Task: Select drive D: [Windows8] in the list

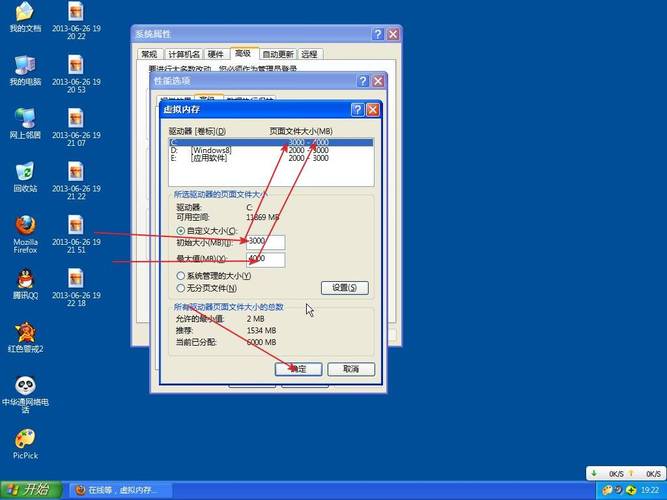Action: 271,150
